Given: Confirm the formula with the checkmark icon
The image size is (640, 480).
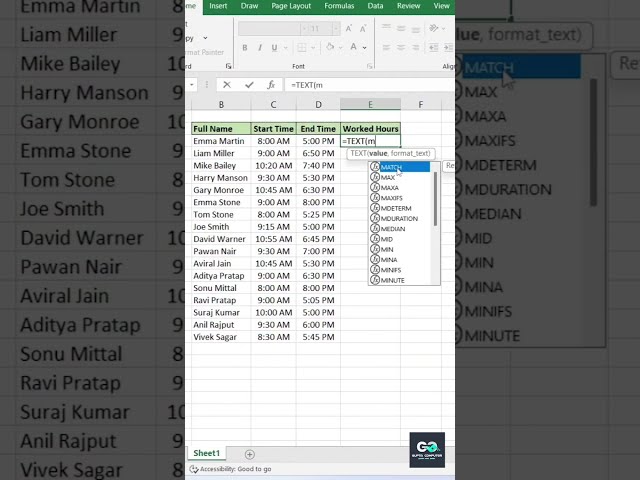Looking at the screenshot, I should coord(249,85).
